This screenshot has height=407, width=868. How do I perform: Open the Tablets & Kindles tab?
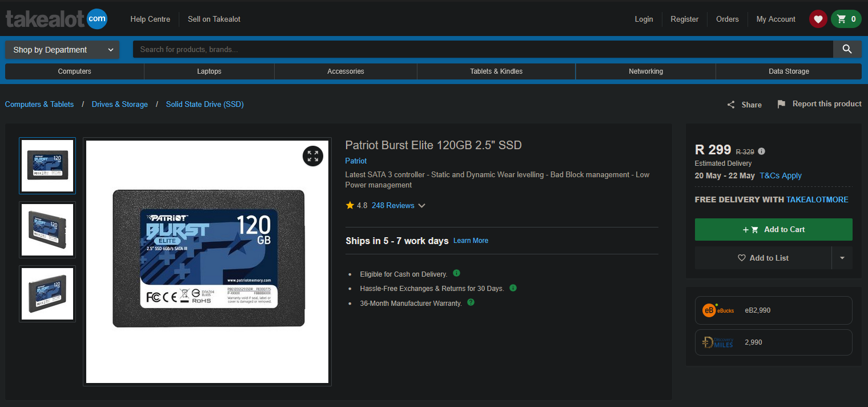pos(496,71)
